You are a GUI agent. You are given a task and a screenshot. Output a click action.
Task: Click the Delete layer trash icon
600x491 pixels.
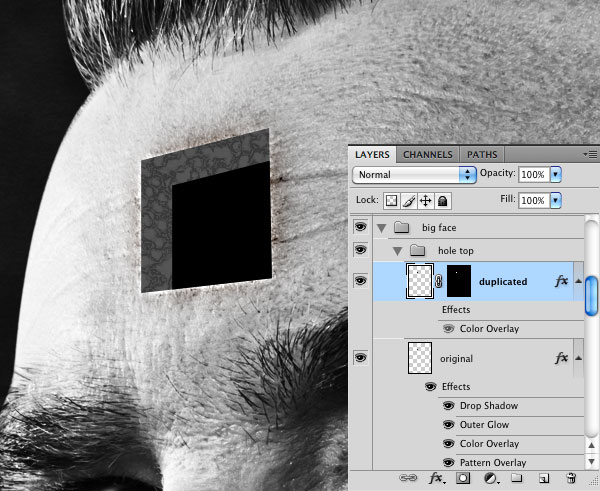[571, 478]
